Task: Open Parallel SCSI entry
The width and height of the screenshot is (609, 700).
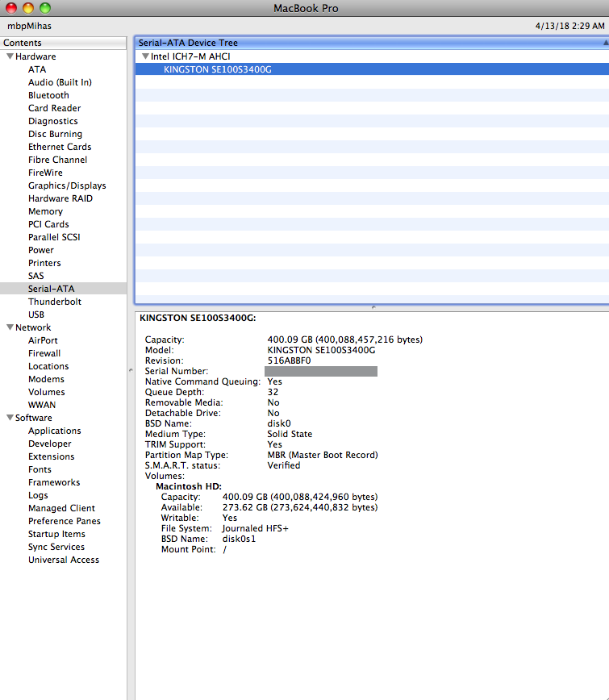Action: click(54, 237)
